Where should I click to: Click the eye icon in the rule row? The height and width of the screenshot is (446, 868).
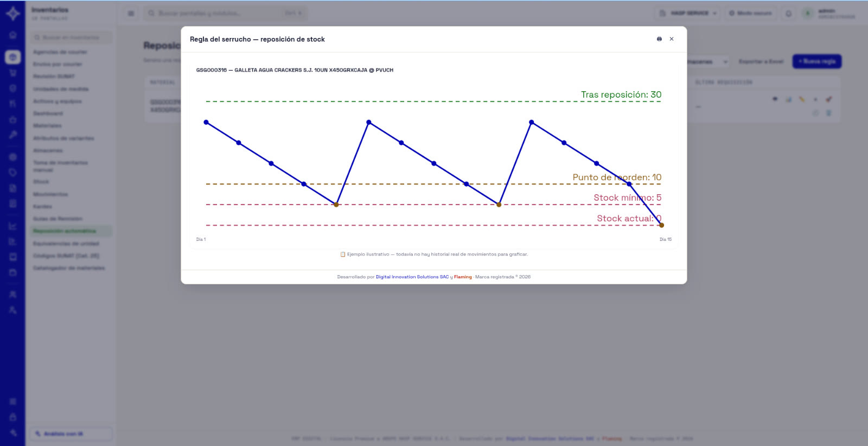775,99
